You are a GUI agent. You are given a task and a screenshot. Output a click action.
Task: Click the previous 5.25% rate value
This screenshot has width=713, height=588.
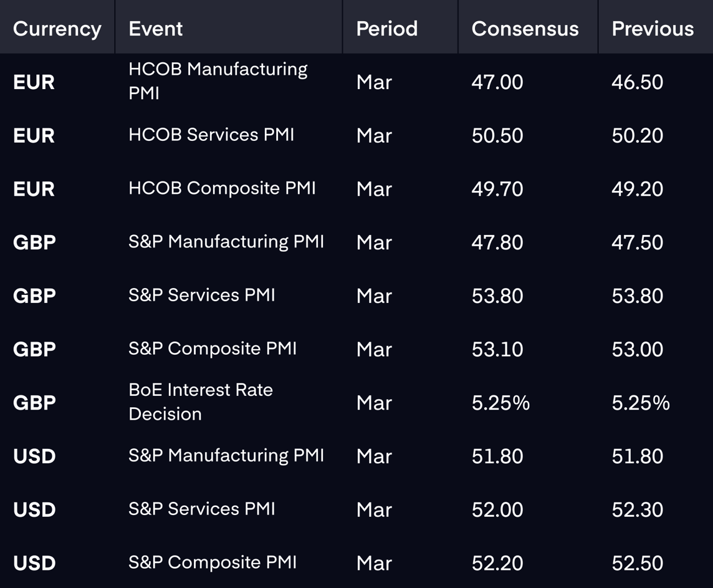pyautogui.click(x=641, y=403)
